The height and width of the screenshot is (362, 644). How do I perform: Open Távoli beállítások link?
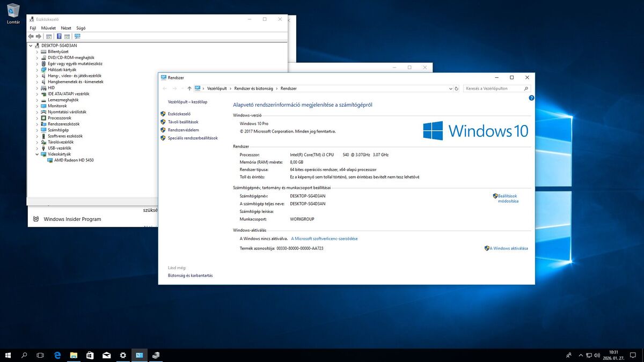pyautogui.click(x=183, y=122)
